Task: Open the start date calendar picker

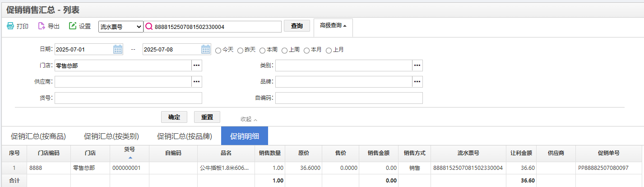Action: (x=118, y=49)
